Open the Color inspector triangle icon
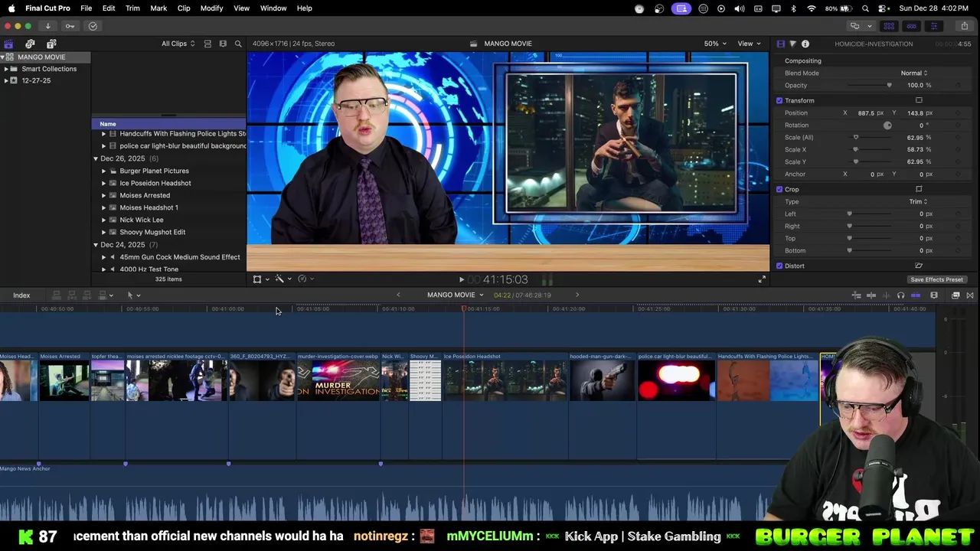This screenshot has height=551, width=980. pos(792,44)
